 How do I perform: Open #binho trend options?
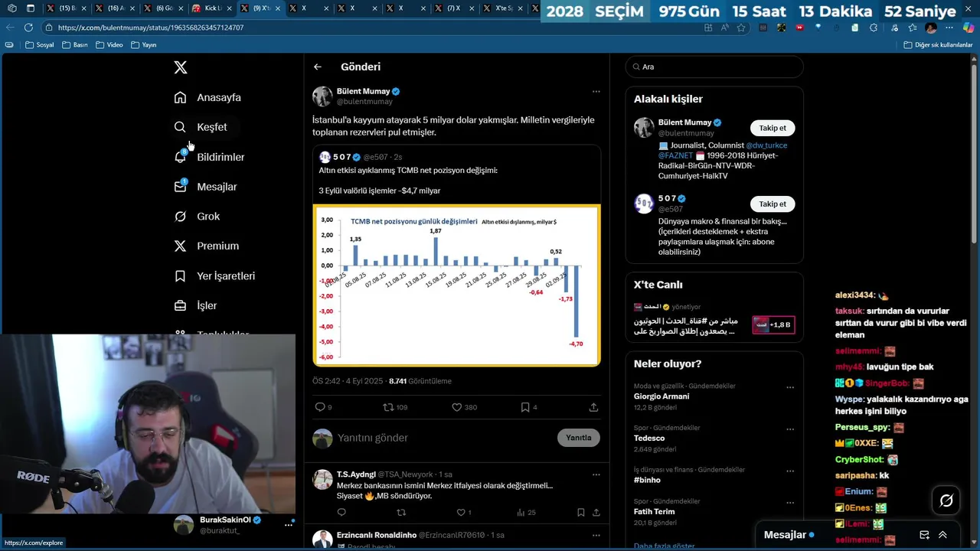(790, 471)
